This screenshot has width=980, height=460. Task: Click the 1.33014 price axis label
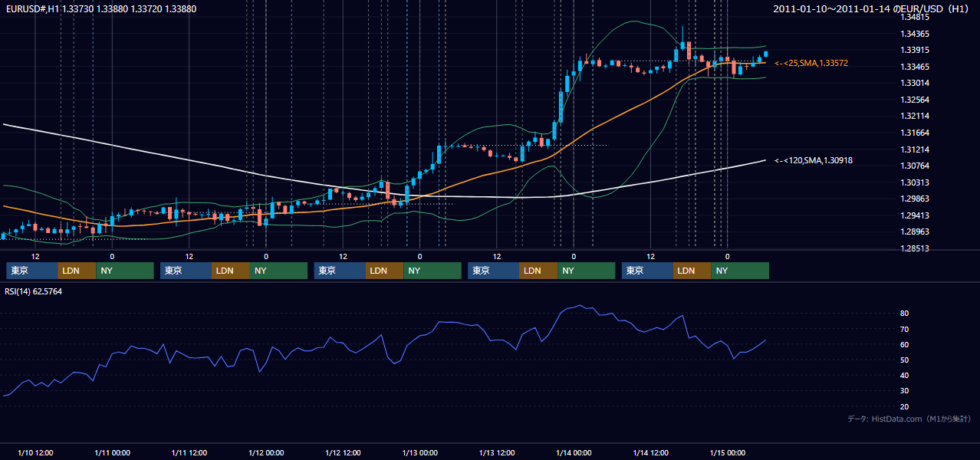click(915, 83)
